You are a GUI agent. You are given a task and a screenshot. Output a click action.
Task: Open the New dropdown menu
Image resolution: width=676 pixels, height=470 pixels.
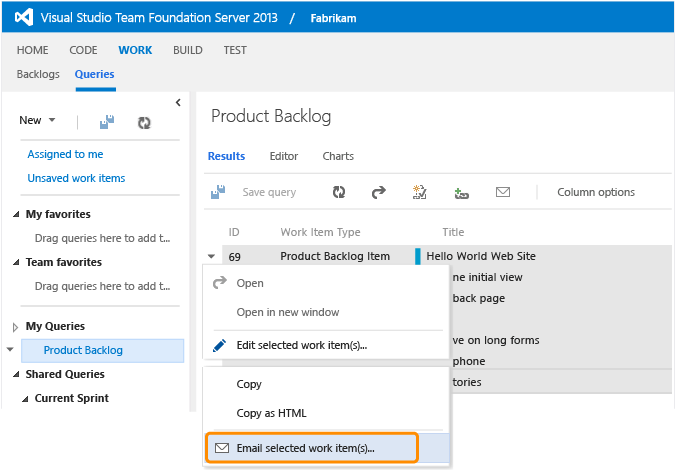tap(37, 120)
